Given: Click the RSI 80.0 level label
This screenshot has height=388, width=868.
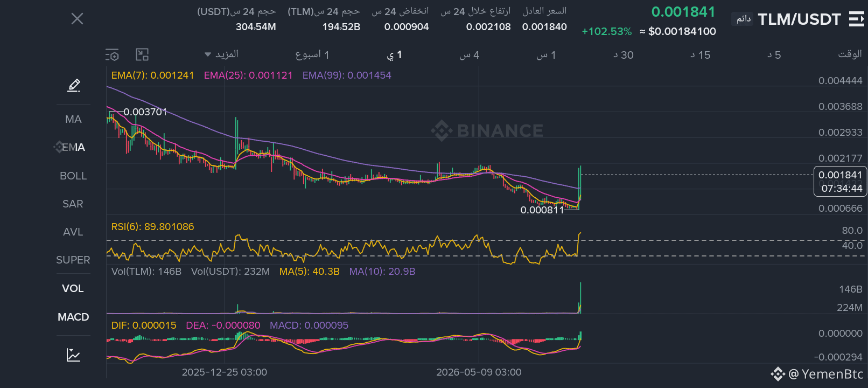Looking at the screenshot, I should coord(852,231).
